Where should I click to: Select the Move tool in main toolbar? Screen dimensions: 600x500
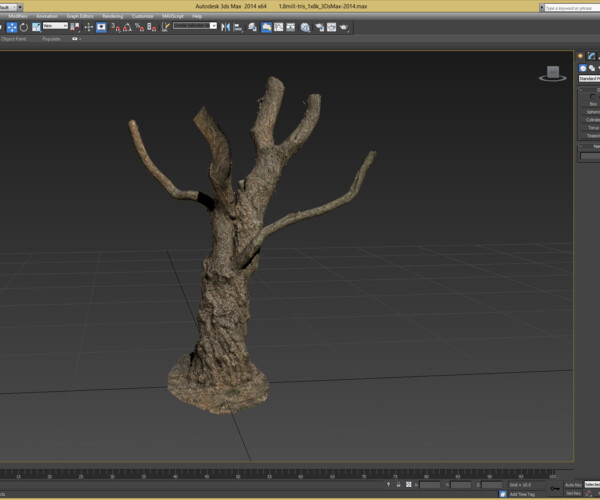click(x=12, y=27)
